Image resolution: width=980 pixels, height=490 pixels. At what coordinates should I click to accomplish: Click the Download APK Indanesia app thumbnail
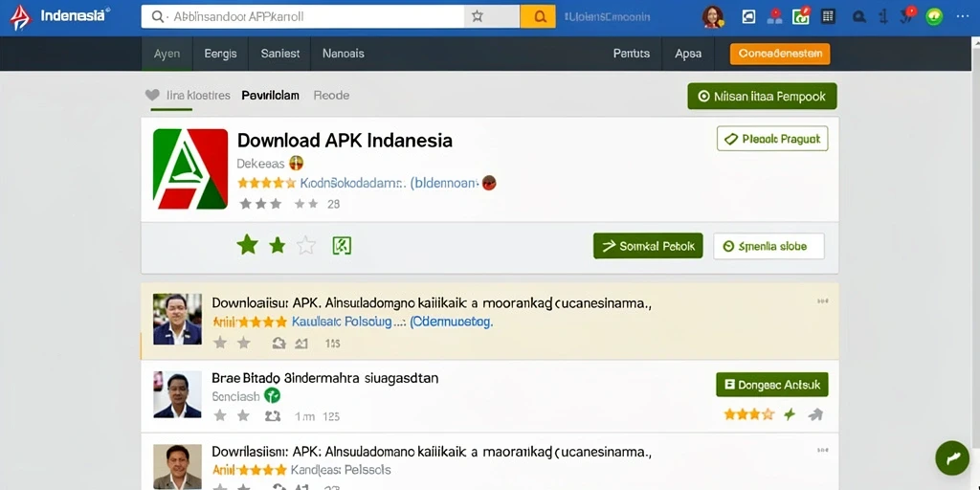click(x=190, y=168)
